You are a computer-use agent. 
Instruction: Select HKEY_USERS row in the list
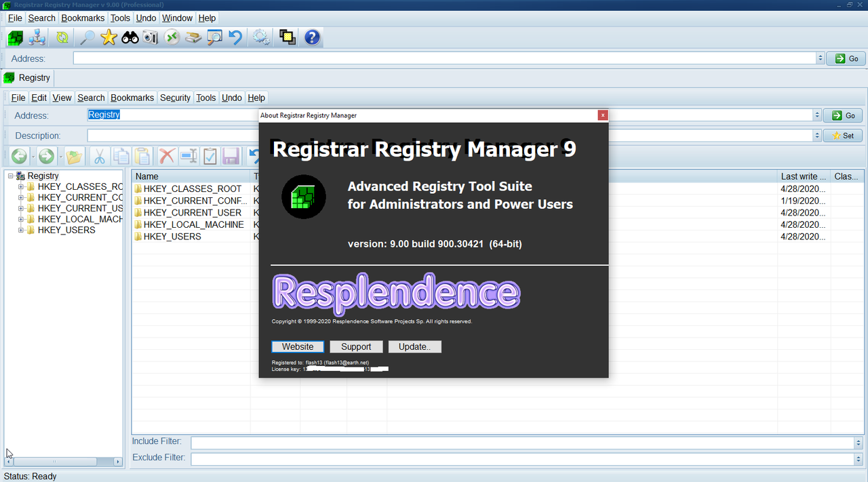498,237
